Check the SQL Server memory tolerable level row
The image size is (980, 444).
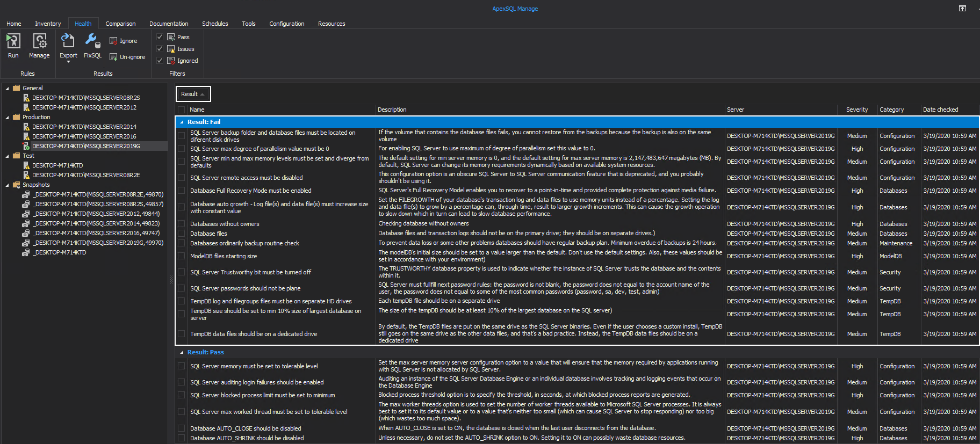[182, 366]
